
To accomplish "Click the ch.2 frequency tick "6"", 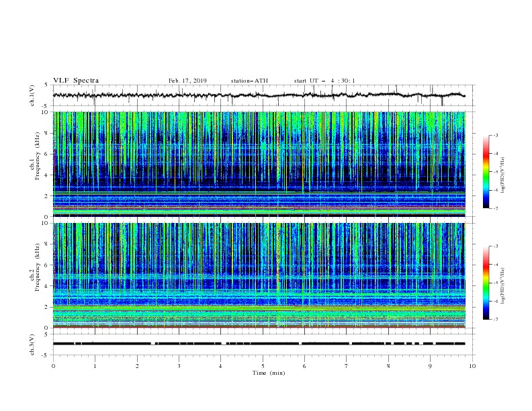I will (48, 265).
